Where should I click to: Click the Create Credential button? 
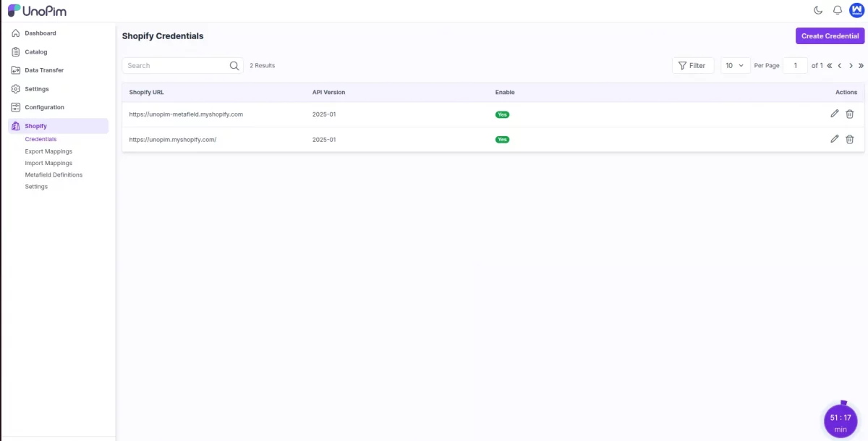click(x=830, y=35)
